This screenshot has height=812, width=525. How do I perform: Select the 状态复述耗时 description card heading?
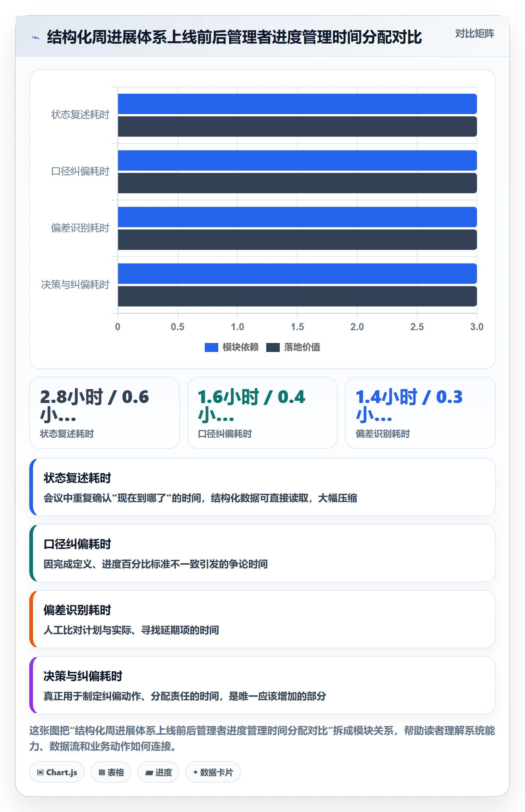click(x=77, y=478)
